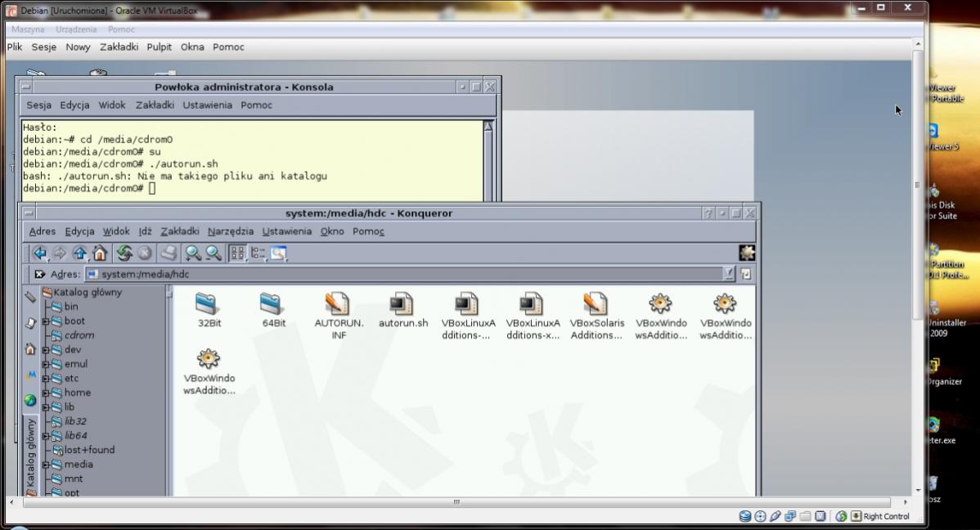Expand the media folder tree node
980x530 pixels.
47,465
